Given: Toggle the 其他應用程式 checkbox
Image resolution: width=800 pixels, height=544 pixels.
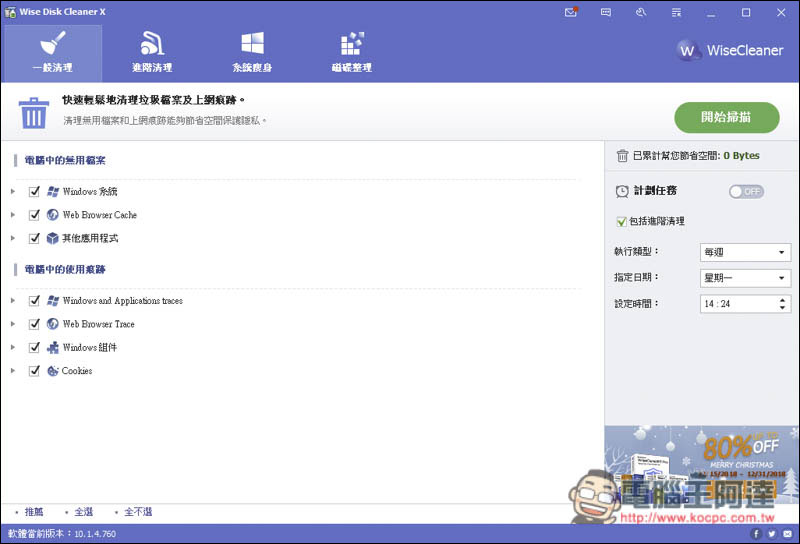Looking at the screenshot, I should coord(34,238).
